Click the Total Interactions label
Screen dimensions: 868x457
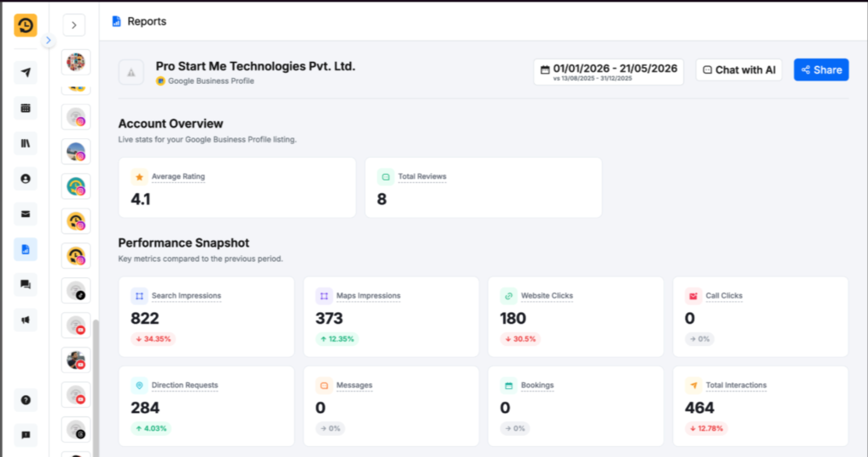point(737,385)
